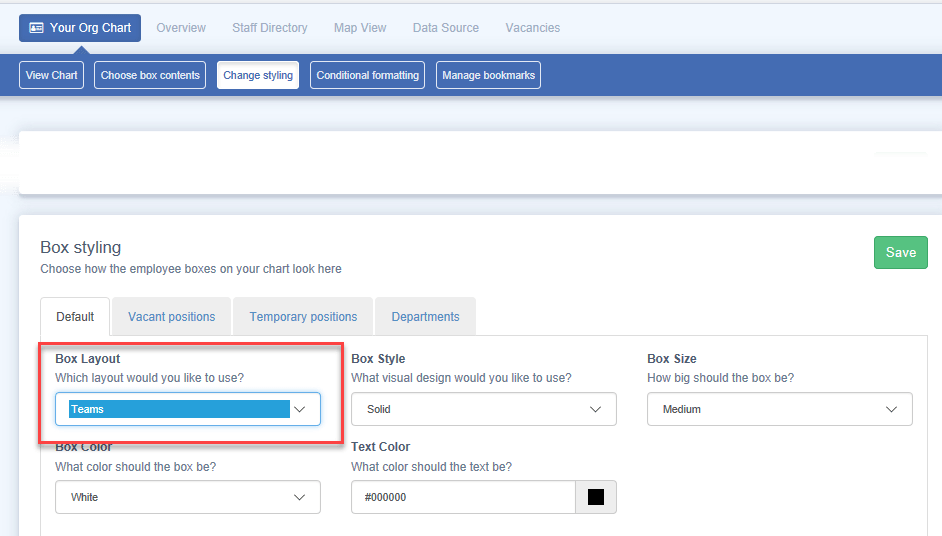Click the Your Org Chart card icon
The height and width of the screenshot is (536, 942).
coord(37,28)
